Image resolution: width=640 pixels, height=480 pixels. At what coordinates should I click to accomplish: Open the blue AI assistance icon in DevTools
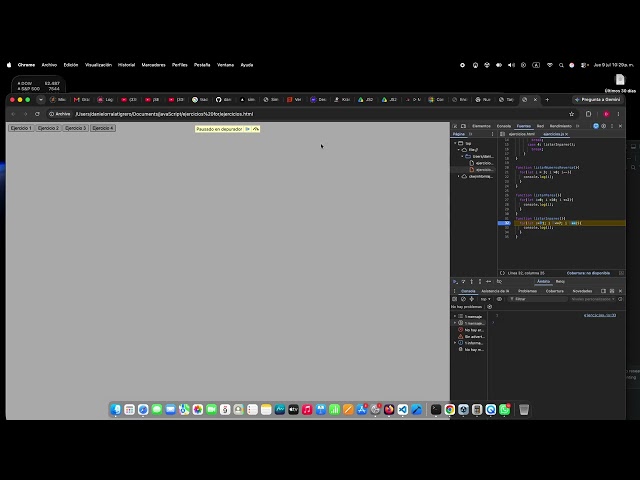tap(596, 126)
